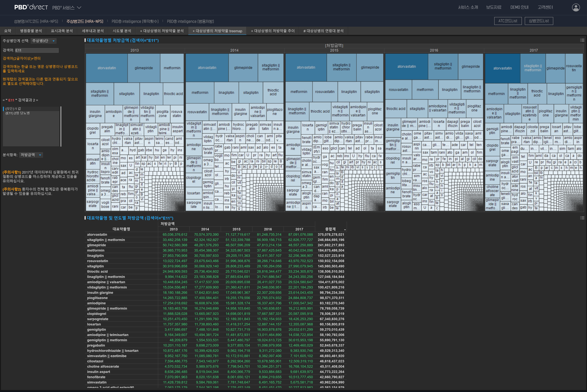The image size is (587, 392).
Task: Switch to the 요약 tab
Action: (8, 31)
